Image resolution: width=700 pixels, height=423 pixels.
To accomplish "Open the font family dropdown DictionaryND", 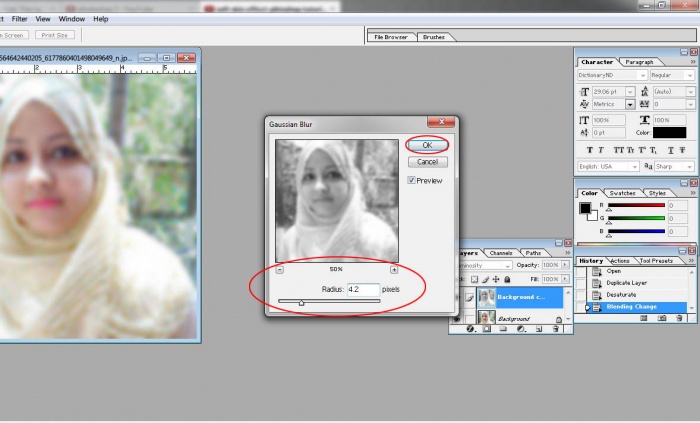I will pos(642,75).
